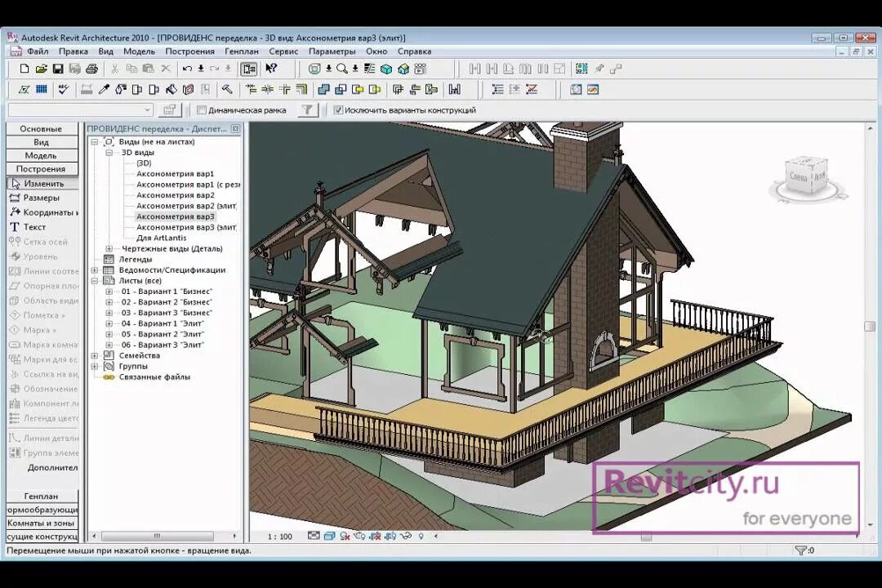Image resolution: width=882 pixels, height=588 pixels.
Task: Uncheck Исключить варианты конструкций checkbox
Action: [x=338, y=110]
